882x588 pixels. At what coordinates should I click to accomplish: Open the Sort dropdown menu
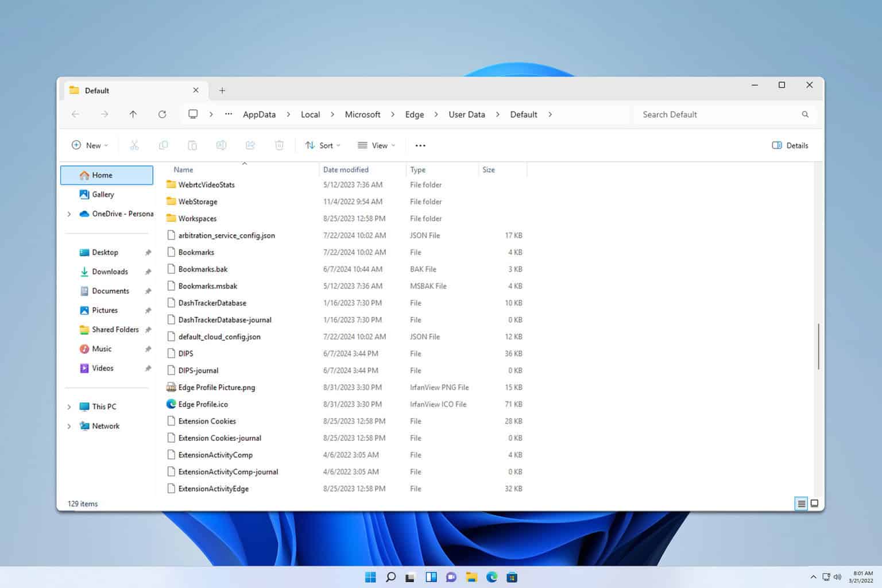click(322, 145)
